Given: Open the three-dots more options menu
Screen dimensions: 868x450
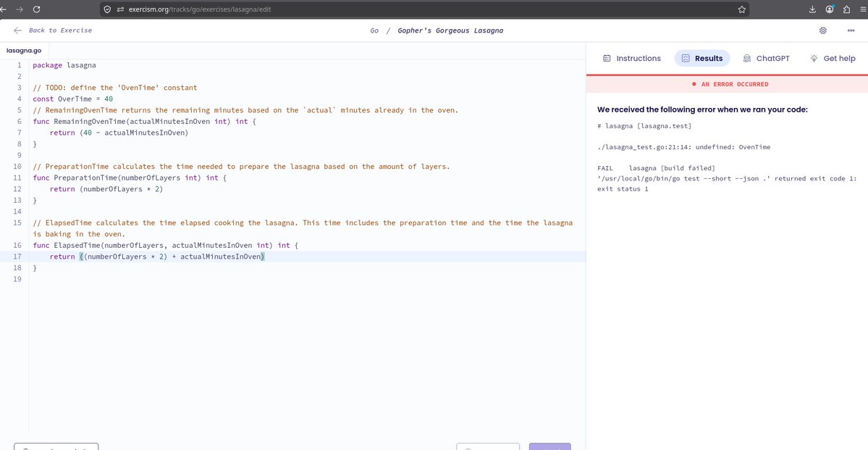Looking at the screenshot, I should pyautogui.click(x=851, y=30).
